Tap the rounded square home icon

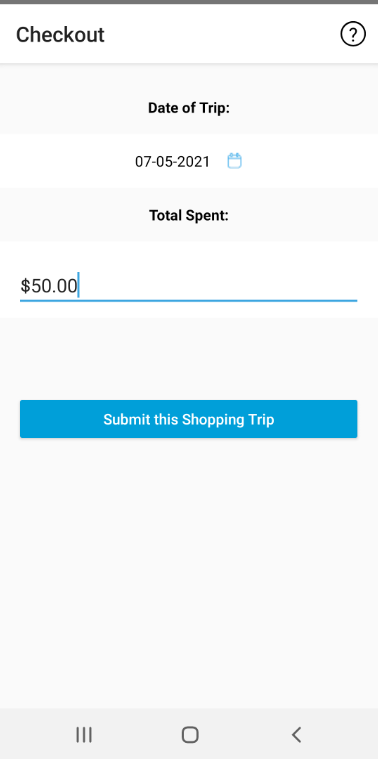(x=190, y=735)
